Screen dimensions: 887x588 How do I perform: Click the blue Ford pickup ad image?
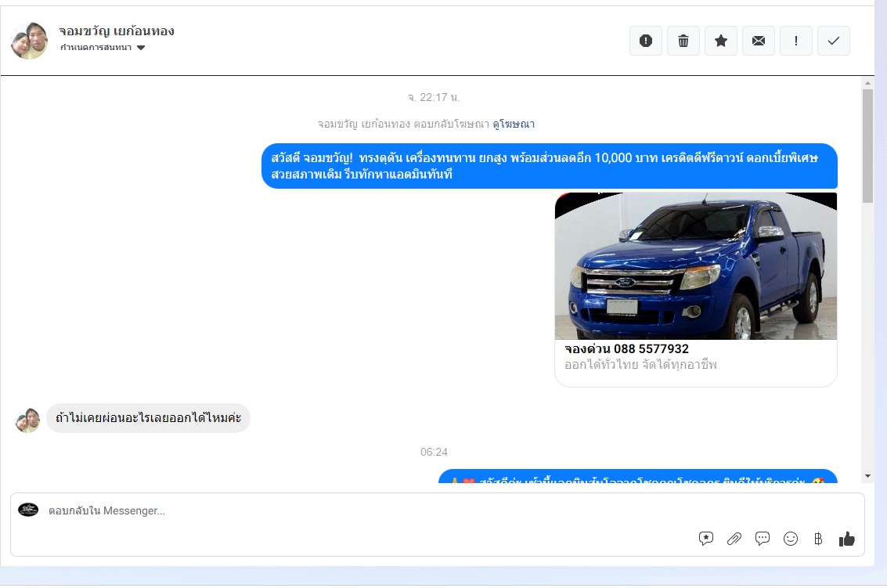pos(695,266)
